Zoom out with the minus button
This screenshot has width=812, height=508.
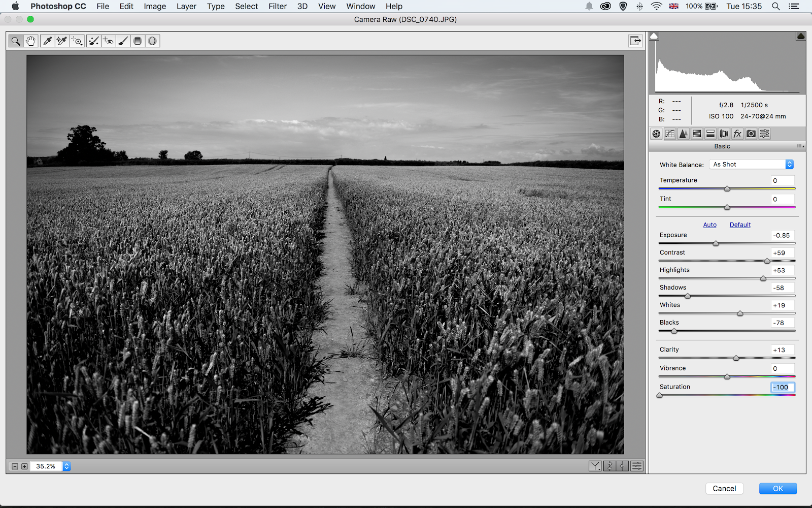[15, 466]
